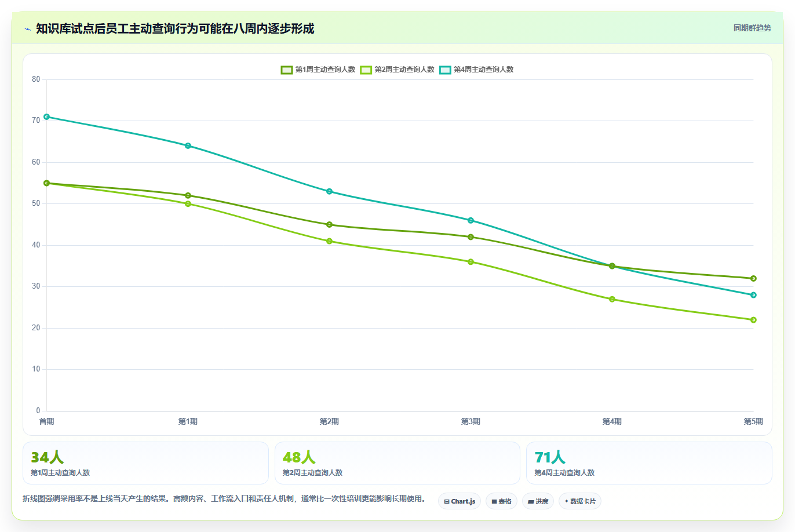Click the dark green data point at 第3期 (42)
This screenshot has height=532, width=795.
coord(471,237)
